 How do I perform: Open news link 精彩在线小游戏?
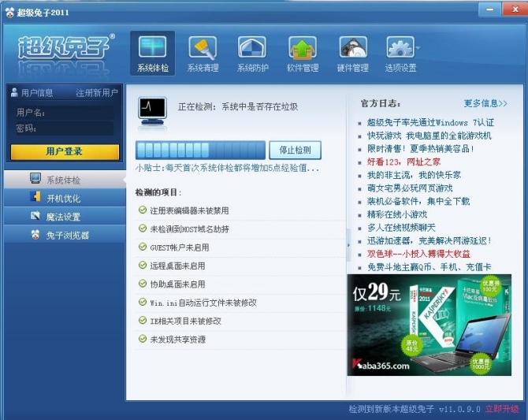tap(397, 214)
